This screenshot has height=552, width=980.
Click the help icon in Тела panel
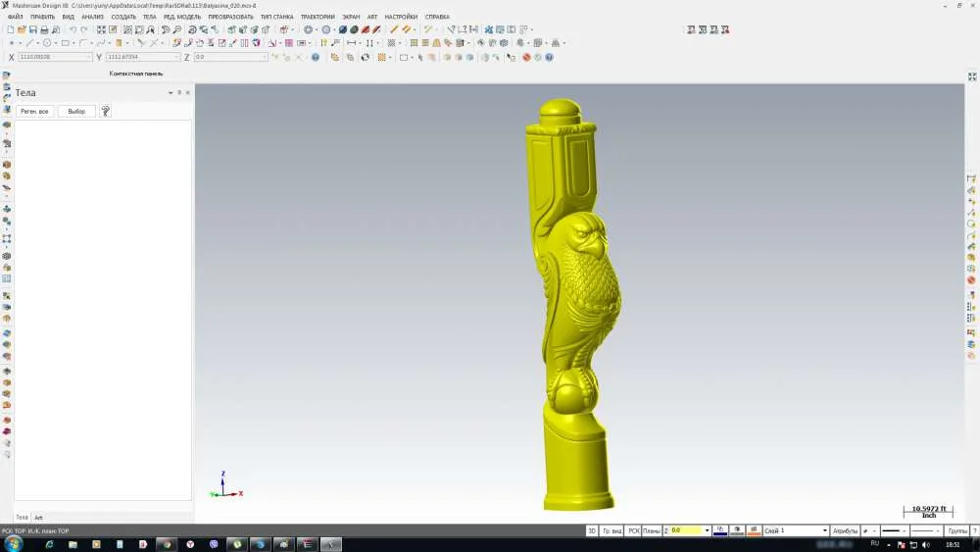(105, 111)
